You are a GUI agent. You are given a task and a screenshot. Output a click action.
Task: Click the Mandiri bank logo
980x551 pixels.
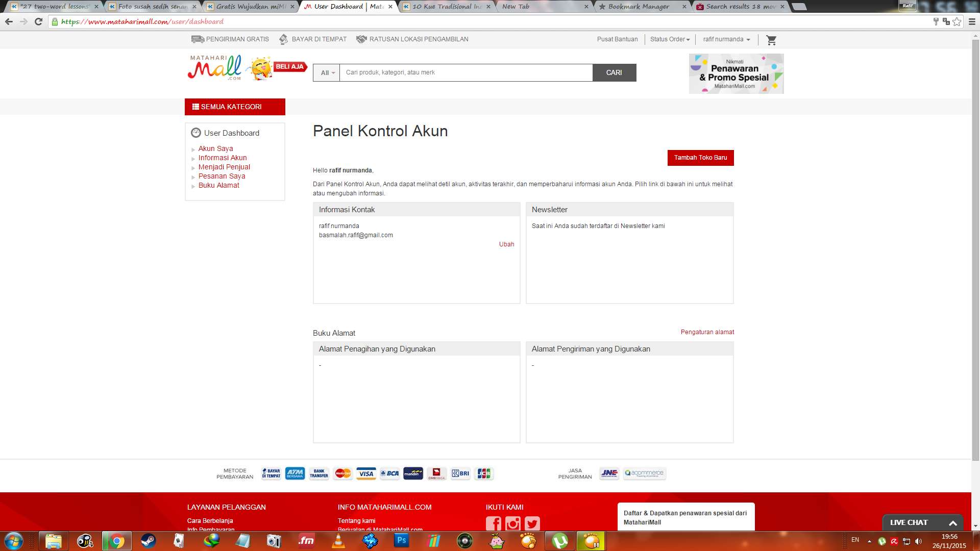pos(413,473)
